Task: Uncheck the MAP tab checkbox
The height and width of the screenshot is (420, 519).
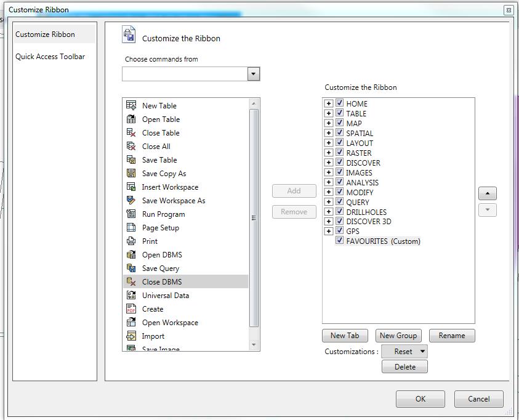Action: 339,123
